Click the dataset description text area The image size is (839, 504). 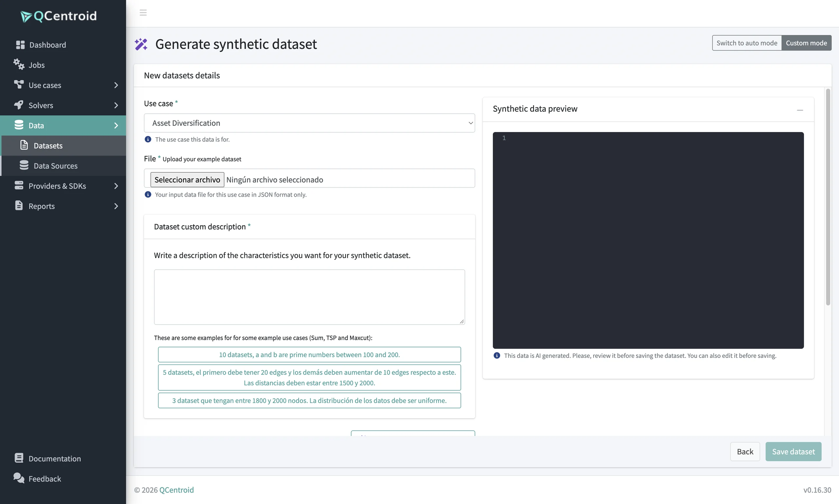click(309, 297)
